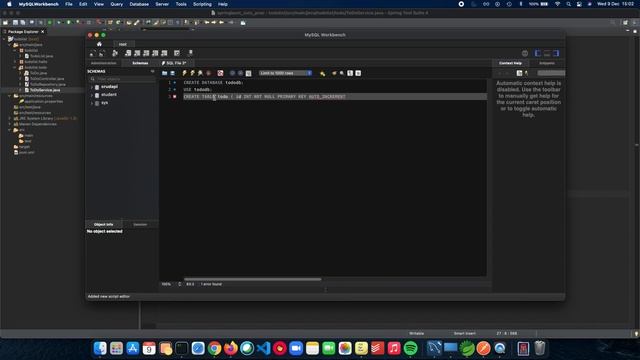640x360 pixels.
Task: Execute the whole SQL script
Action: [x=184, y=73]
